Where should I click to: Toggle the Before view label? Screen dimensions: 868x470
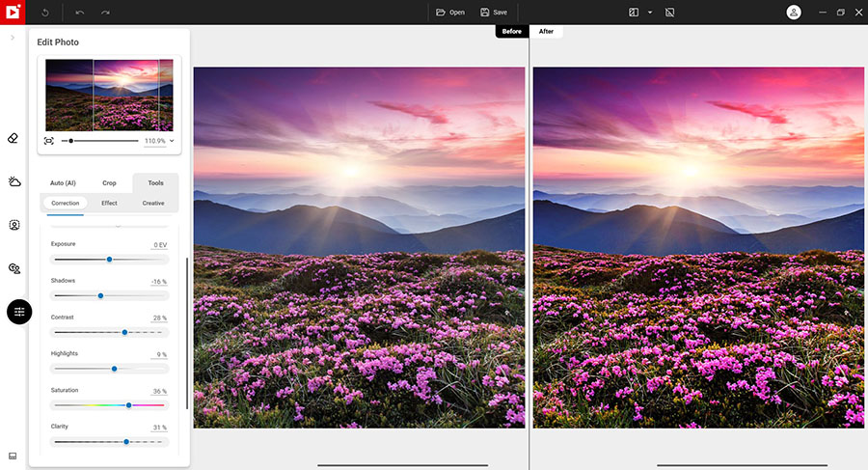[511, 31]
